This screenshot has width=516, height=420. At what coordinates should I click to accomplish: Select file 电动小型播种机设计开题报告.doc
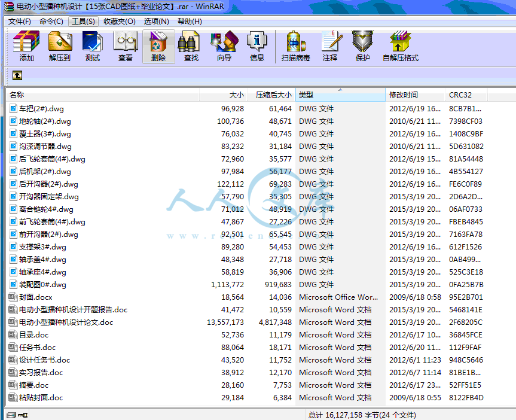[x=73, y=310]
